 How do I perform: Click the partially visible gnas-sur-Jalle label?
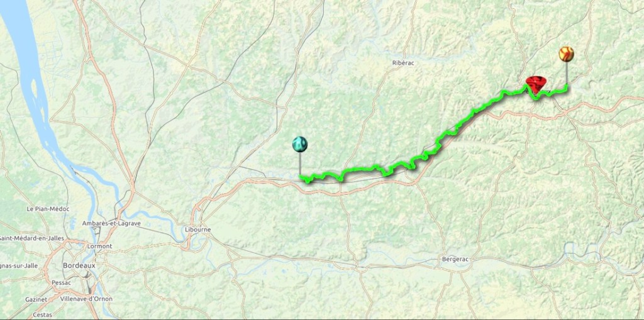(x=19, y=265)
